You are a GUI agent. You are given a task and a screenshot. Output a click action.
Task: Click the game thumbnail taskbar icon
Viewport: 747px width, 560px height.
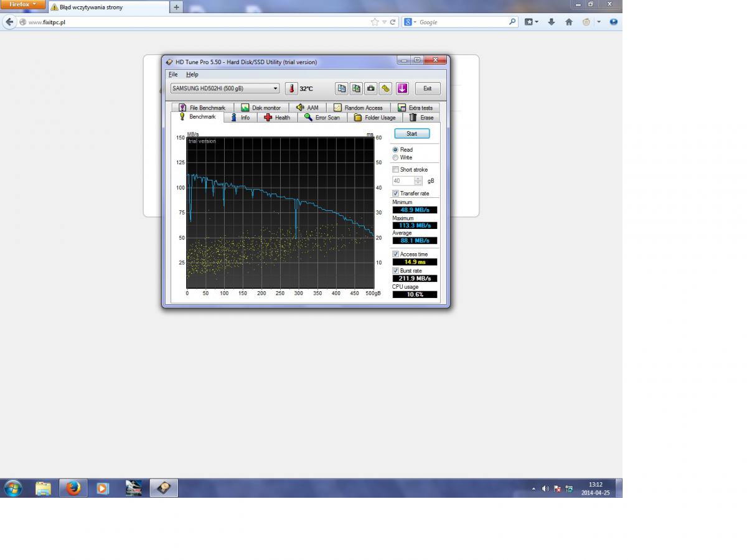click(133, 488)
